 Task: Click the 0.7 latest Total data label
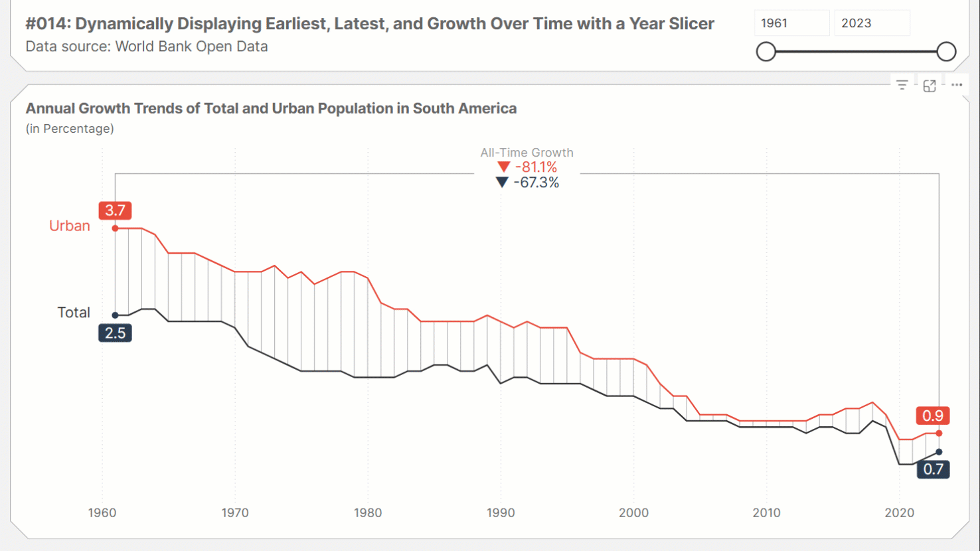point(932,469)
